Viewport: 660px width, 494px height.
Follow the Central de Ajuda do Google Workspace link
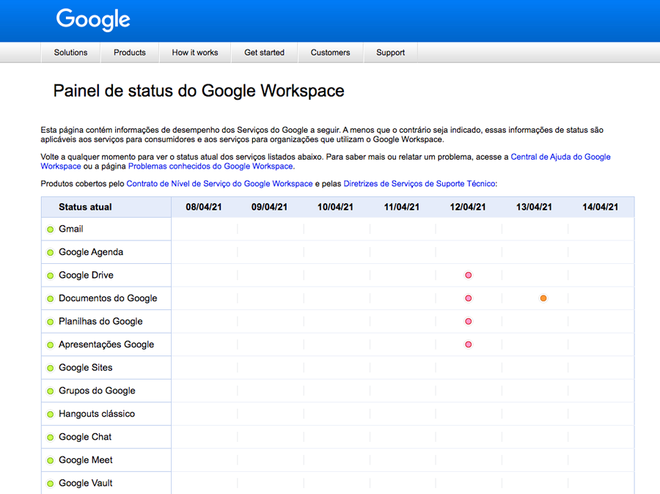click(x=560, y=157)
